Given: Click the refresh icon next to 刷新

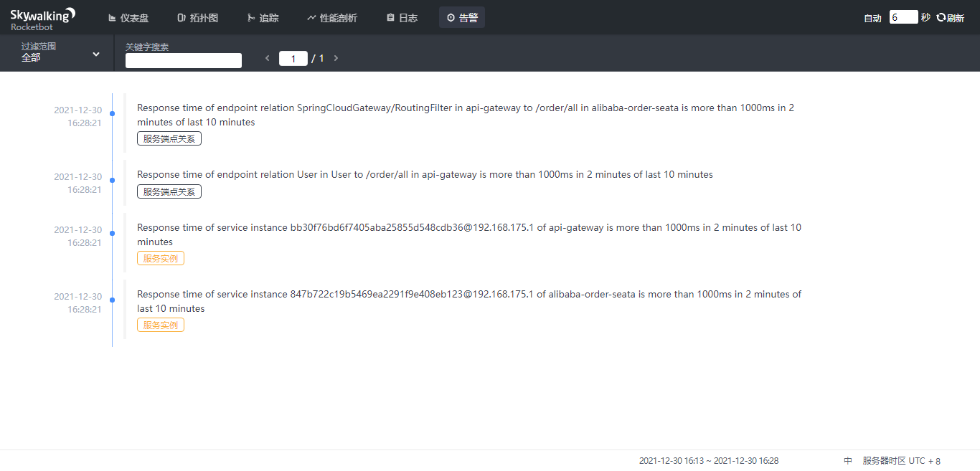Looking at the screenshot, I should (x=941, y=17).
